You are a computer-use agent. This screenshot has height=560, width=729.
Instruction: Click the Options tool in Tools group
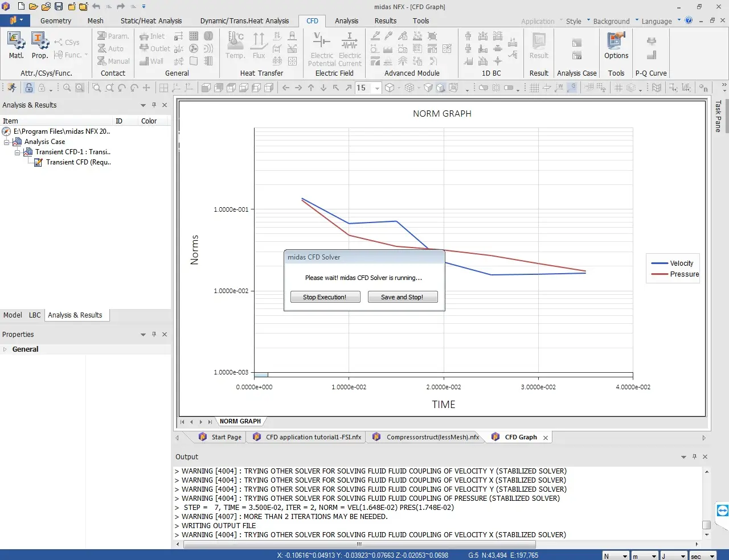(x=616, y=46)
